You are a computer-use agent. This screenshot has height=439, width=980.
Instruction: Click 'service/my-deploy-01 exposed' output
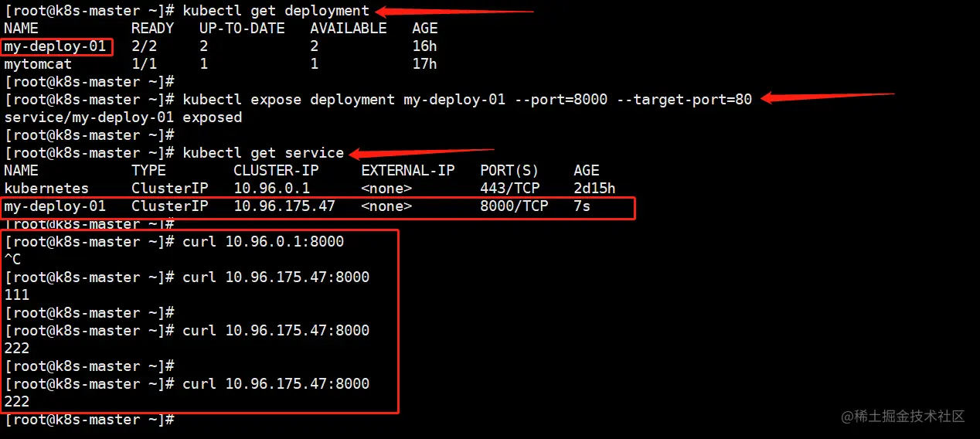click(x=123, y=117)
